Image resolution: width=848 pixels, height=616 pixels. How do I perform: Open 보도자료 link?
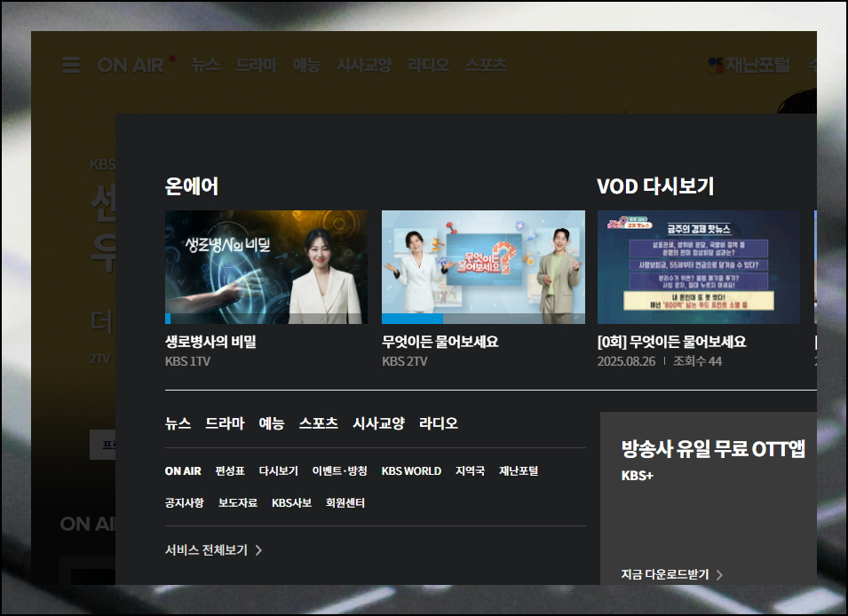[238, 503]
